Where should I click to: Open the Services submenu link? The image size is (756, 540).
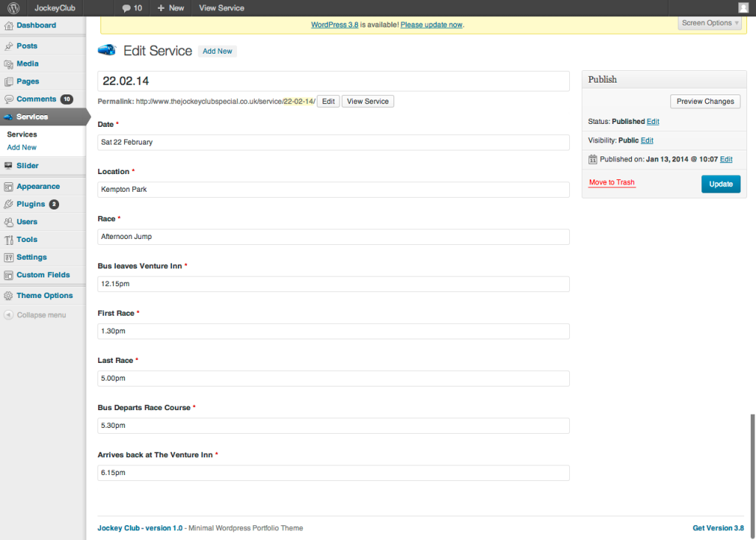pos(22,134)
